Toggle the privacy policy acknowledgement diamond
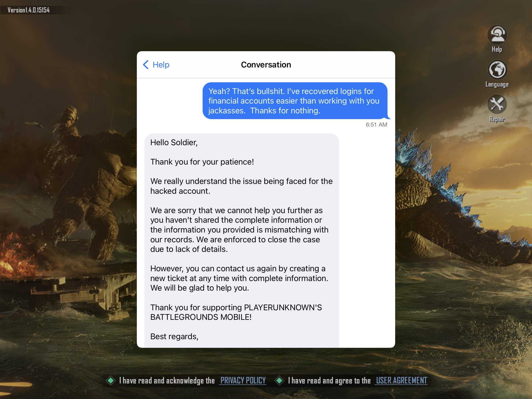This screenshot has height=399, width=532. tap(111, 381)
